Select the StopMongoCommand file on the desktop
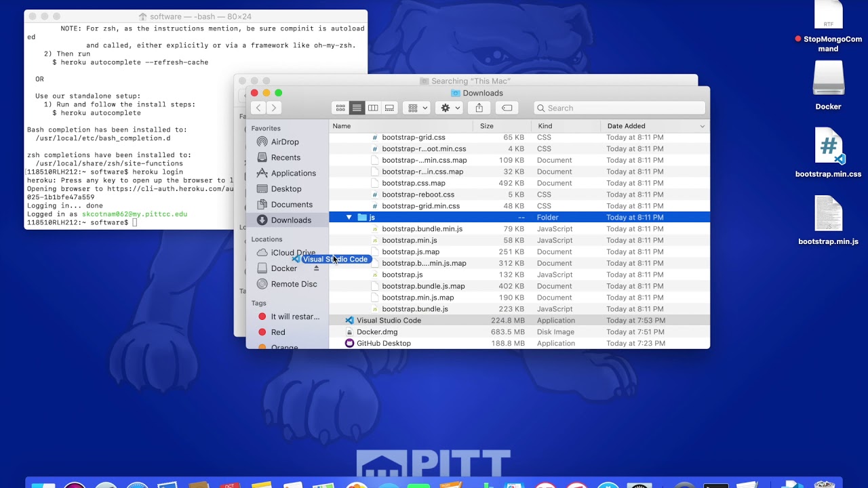Image resolution: width=868 pixels, height=488 pixels. (828, 26)
